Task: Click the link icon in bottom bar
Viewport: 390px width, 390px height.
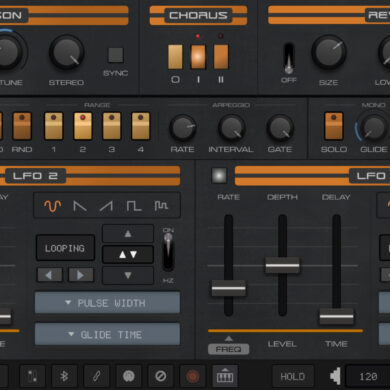Action: (96, 376)
